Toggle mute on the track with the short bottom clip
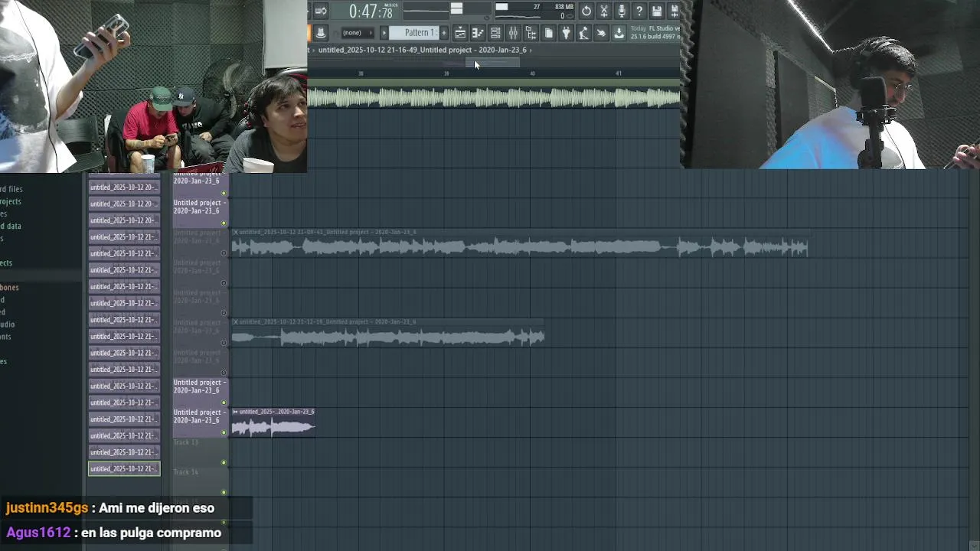This screenshot has height=551, width=980. (224, 432)
